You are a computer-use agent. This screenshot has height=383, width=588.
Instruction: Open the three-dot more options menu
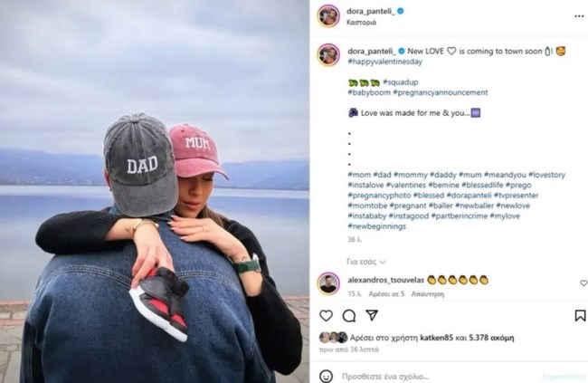[579, 16]
